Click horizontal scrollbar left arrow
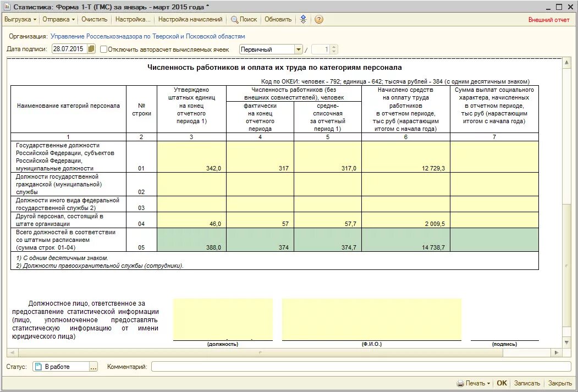 click(12, 353)
